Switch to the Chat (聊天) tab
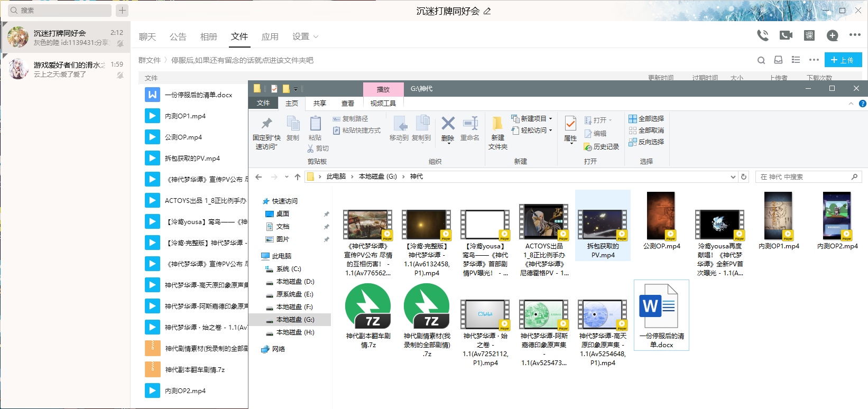Screen dimensions: 868x409 point(147,36)
